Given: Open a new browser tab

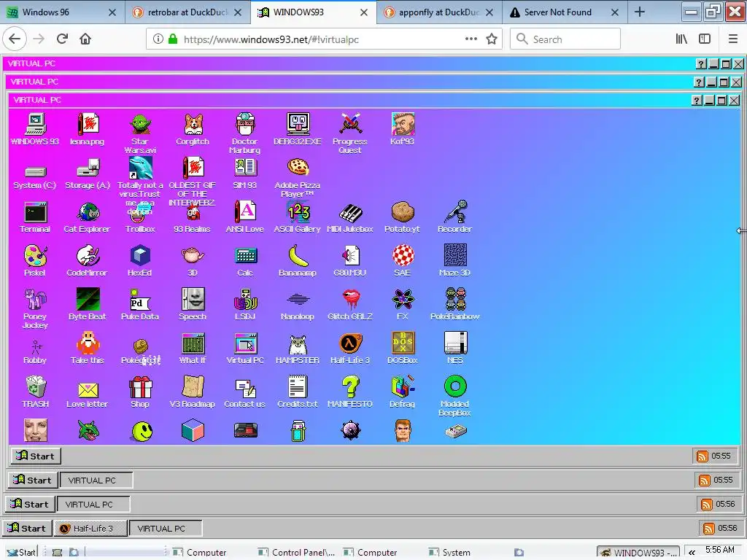Looking at the screenshot, I should 640,12.
